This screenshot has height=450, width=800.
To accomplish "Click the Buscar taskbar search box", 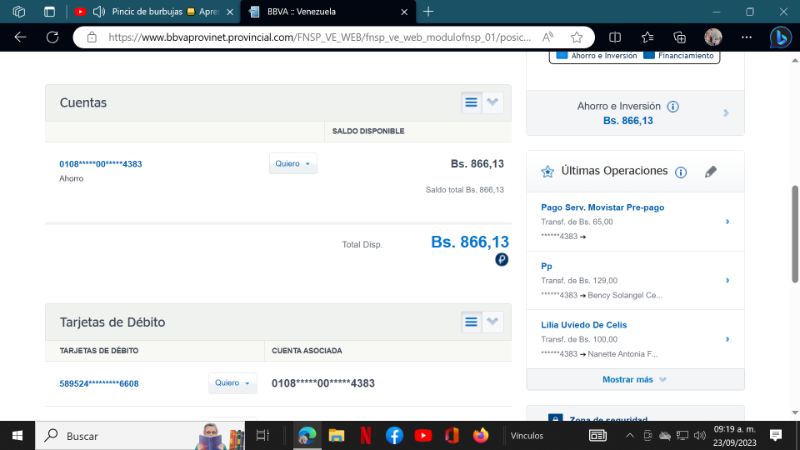I will (x=140, y=436).
